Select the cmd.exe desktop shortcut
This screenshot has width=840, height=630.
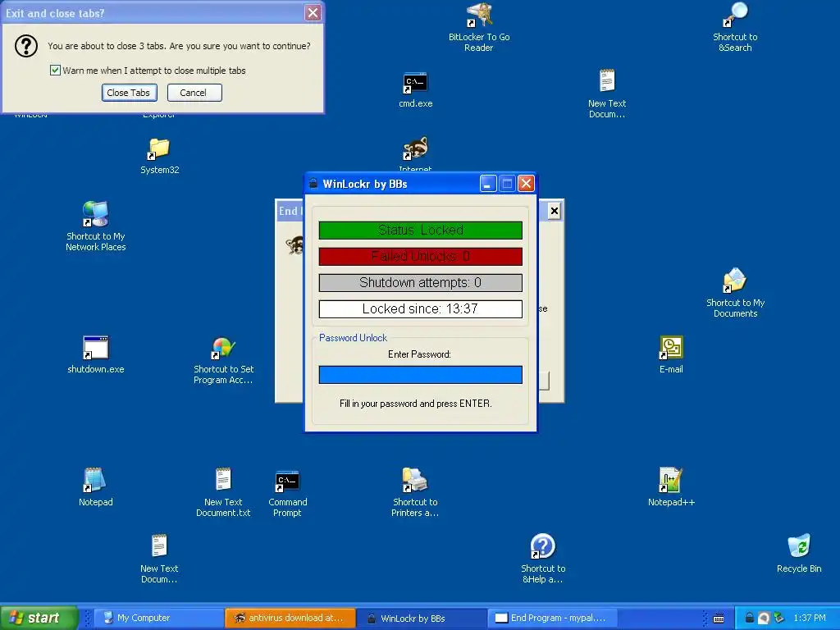tap(415, 83)
